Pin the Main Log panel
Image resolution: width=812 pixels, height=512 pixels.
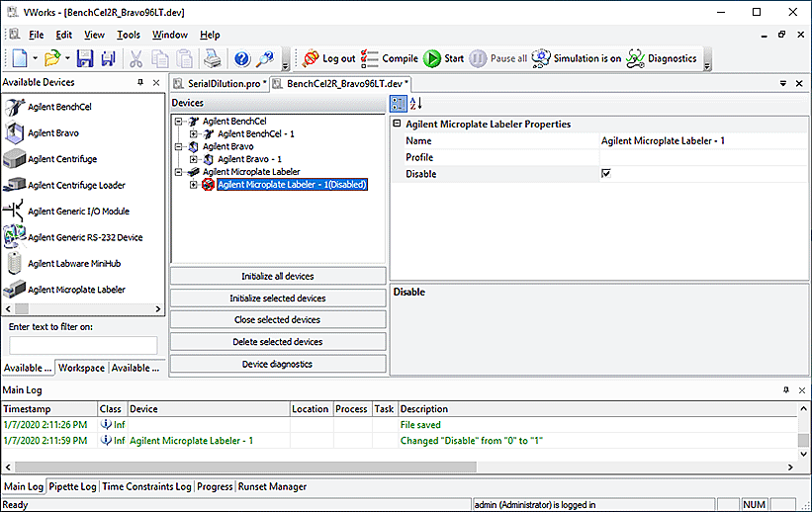[786, 389]
